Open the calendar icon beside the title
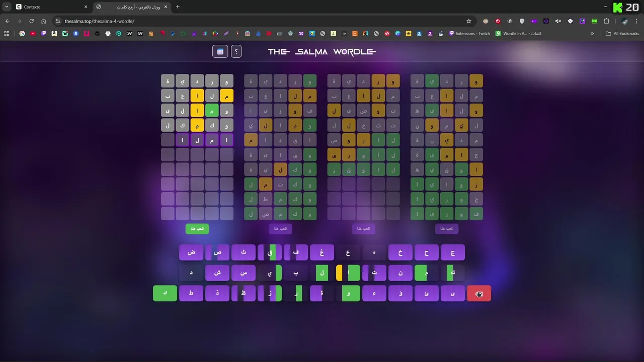 click(x=220, y=51)
